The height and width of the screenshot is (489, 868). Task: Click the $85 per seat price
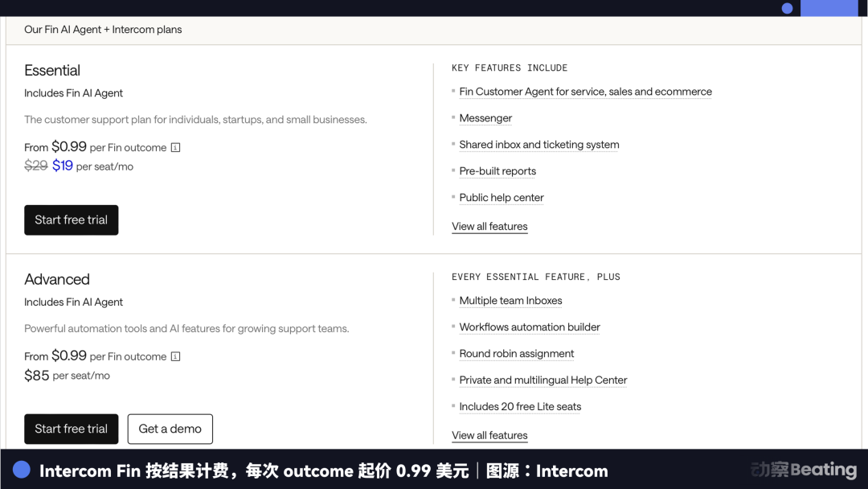pos(36,376)
